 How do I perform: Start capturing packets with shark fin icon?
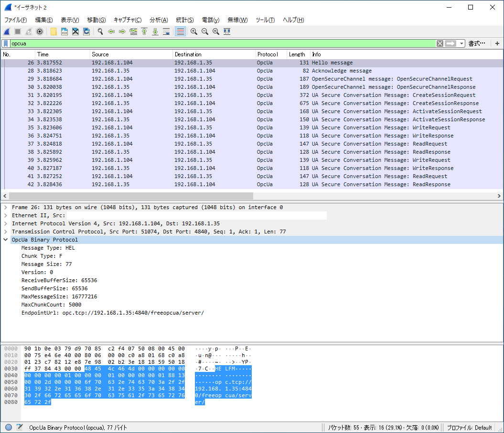coord(7,32)
